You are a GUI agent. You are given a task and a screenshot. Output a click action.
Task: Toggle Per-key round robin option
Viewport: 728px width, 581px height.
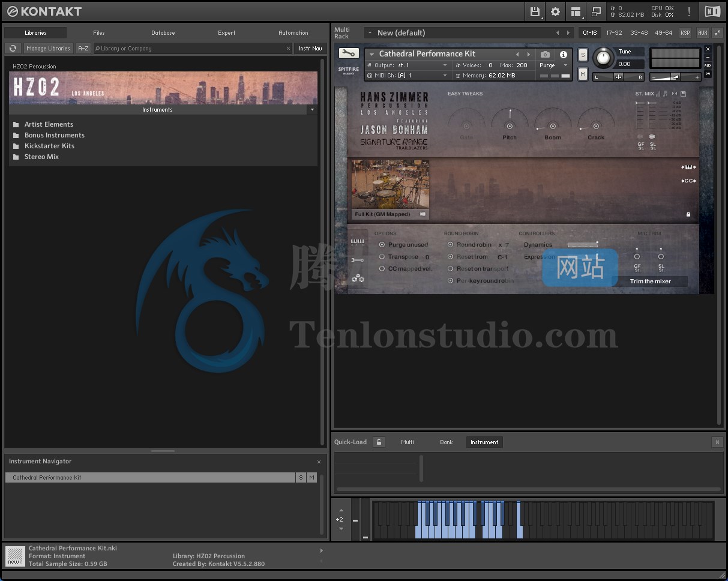450,281
